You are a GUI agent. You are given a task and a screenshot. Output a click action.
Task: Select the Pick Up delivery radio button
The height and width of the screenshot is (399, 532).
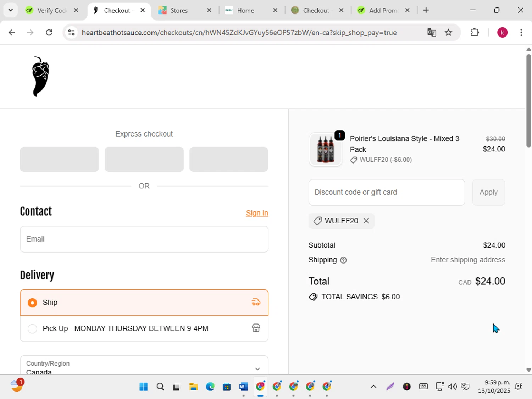tap(32, 328)
